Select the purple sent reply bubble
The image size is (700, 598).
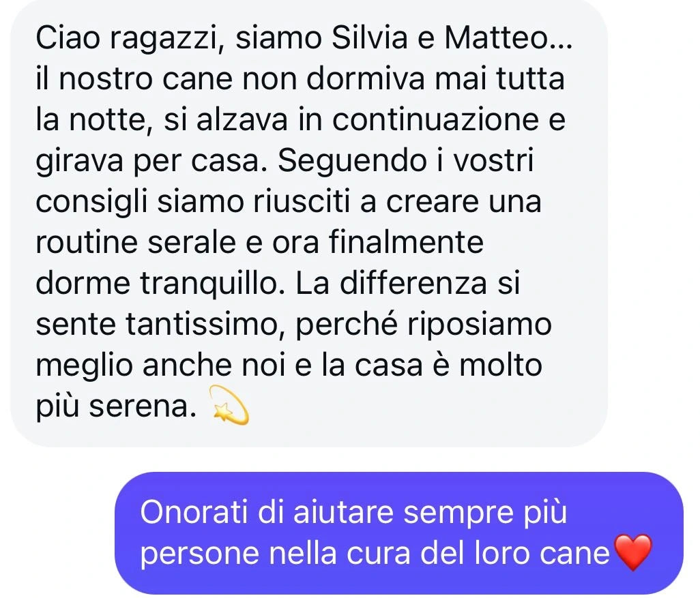point(399,533)
